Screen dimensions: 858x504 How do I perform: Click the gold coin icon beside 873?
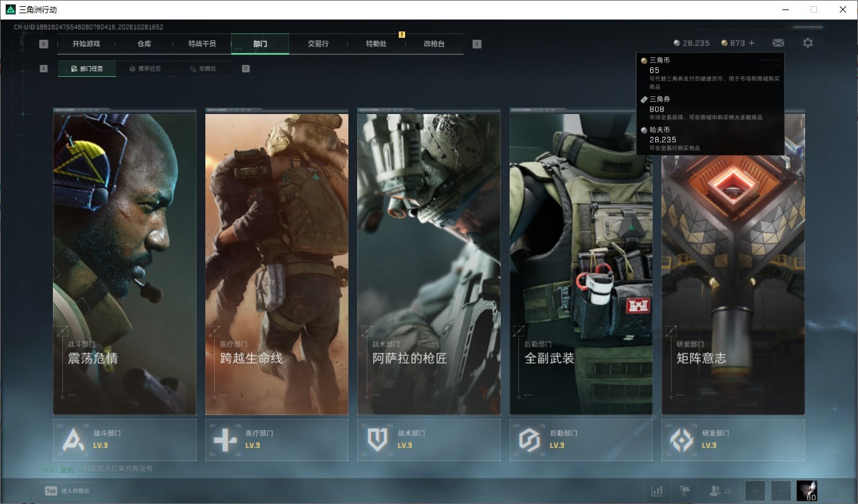pos(724,43)
